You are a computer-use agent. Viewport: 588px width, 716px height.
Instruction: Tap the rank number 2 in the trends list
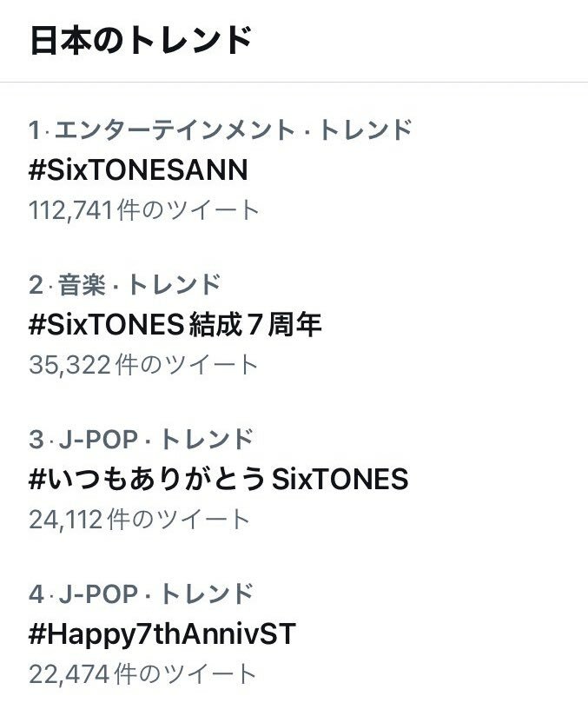36,285
